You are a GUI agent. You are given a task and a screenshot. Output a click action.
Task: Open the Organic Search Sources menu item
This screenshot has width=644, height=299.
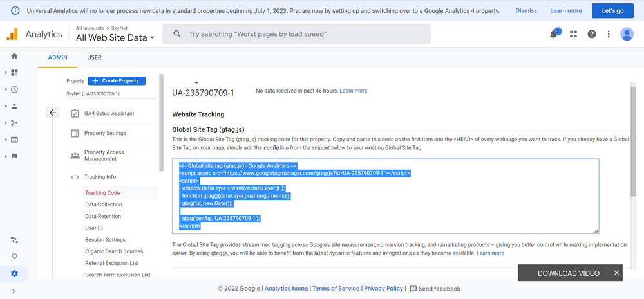click(114, 251)
